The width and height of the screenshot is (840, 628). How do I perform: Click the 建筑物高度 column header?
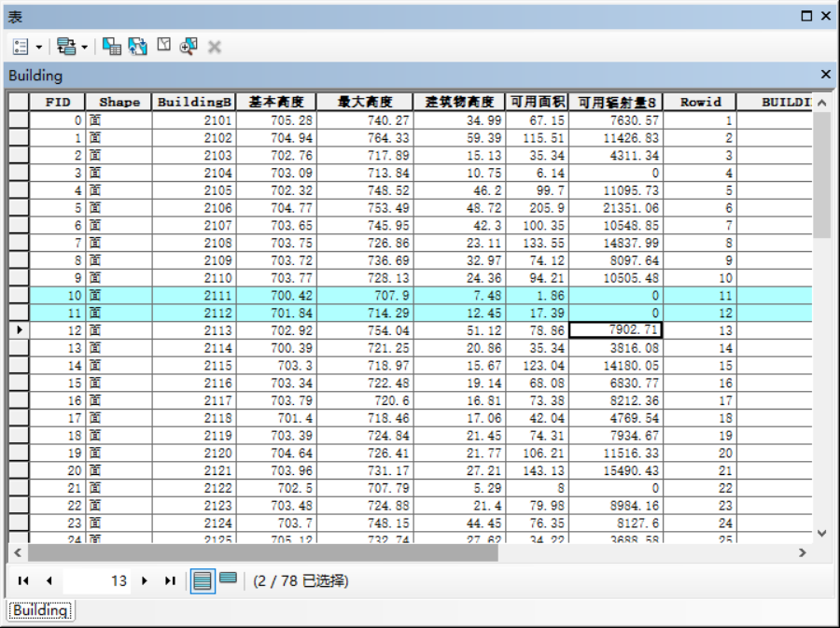[x=459, y=102]
